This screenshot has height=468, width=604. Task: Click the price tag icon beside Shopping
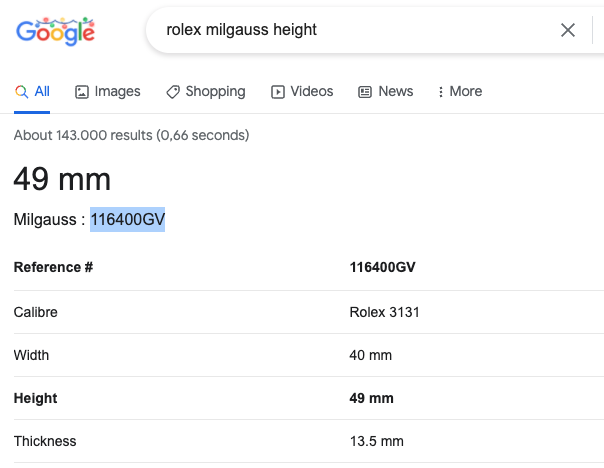click(x=173, y=92)
